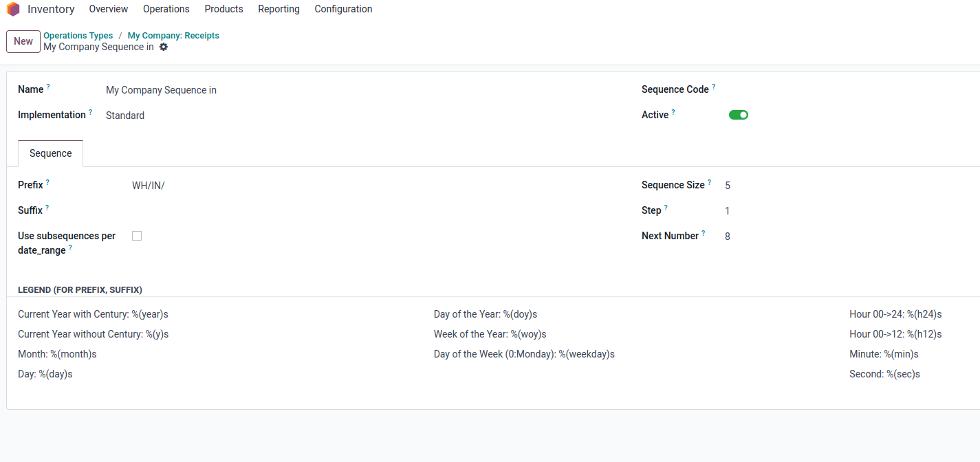The image size is (980, 462).
Task: Check Use subsequences per date_range box
Action: [x=137, y=236]
